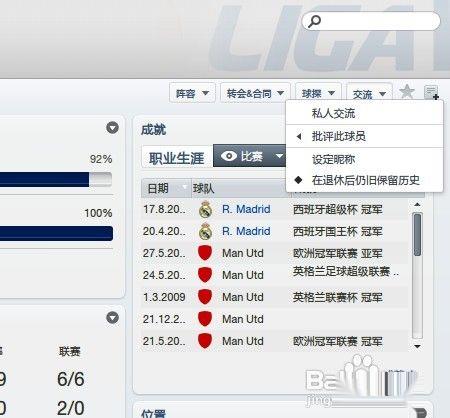Click the achievements list scrollbar thumb

417,235
